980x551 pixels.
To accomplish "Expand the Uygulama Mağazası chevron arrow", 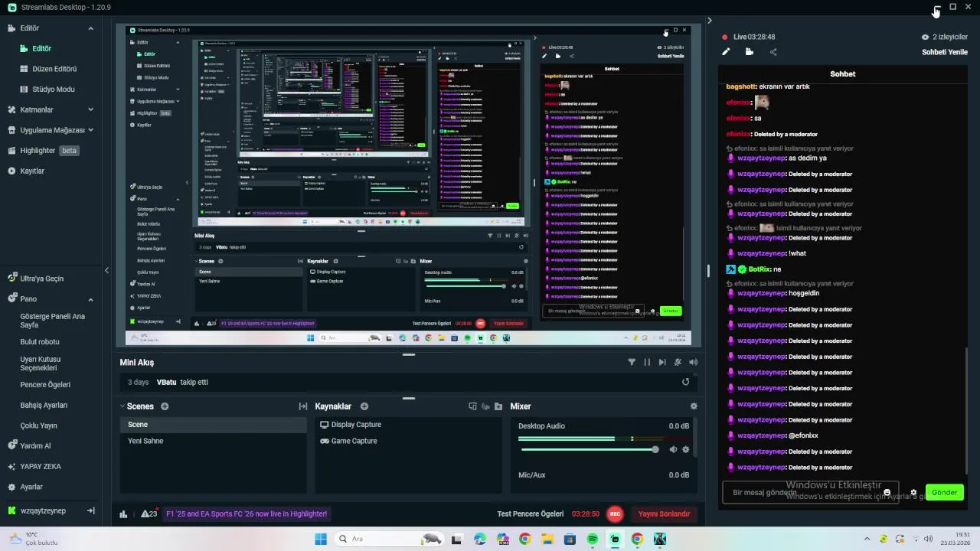I will coord(90,130).
